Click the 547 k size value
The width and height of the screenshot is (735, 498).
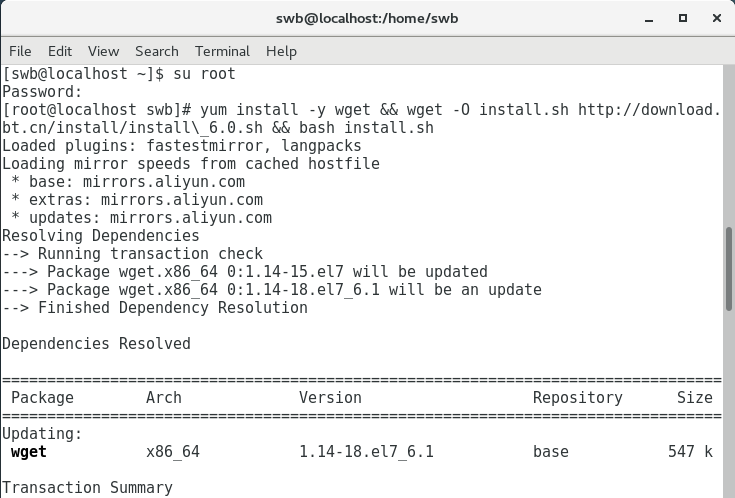point(690,452)
